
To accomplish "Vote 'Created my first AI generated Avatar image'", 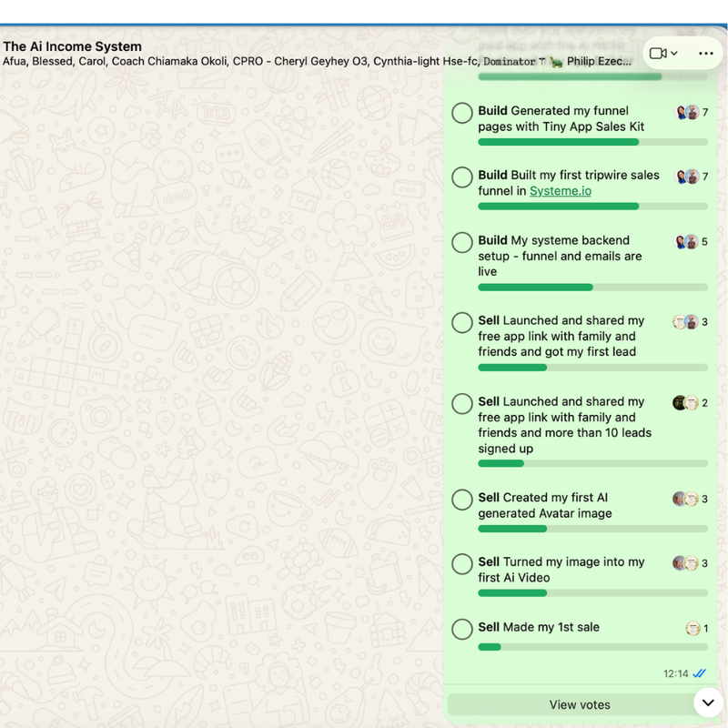I will (462, 500).
